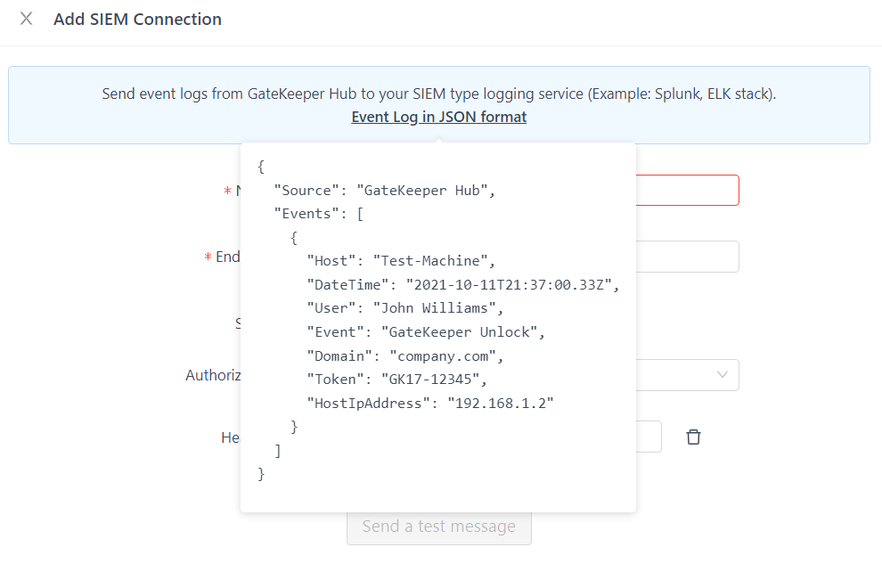
Task: Click the "HostIpAddress" line in JSON sample
Action: tap(430, 404)
